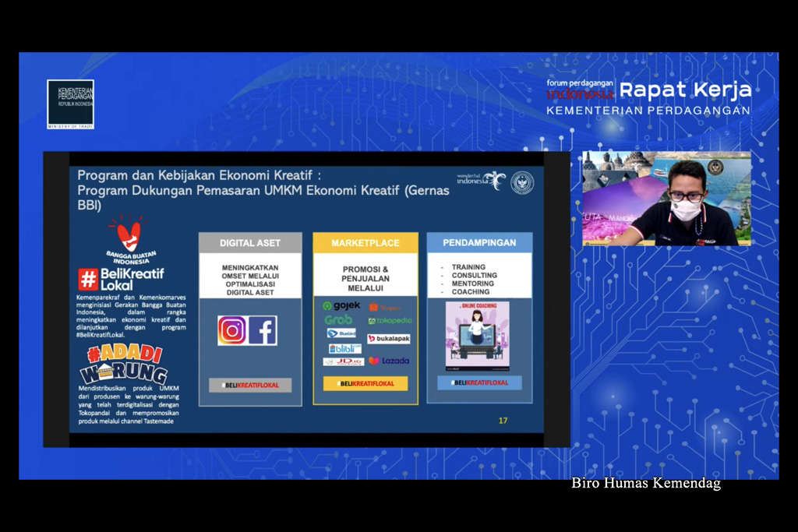This screenshot has width=798, height=532.
Task: Click the #AdaDiWarung logo
Action: pyautogui.click(x=124, y=365)
